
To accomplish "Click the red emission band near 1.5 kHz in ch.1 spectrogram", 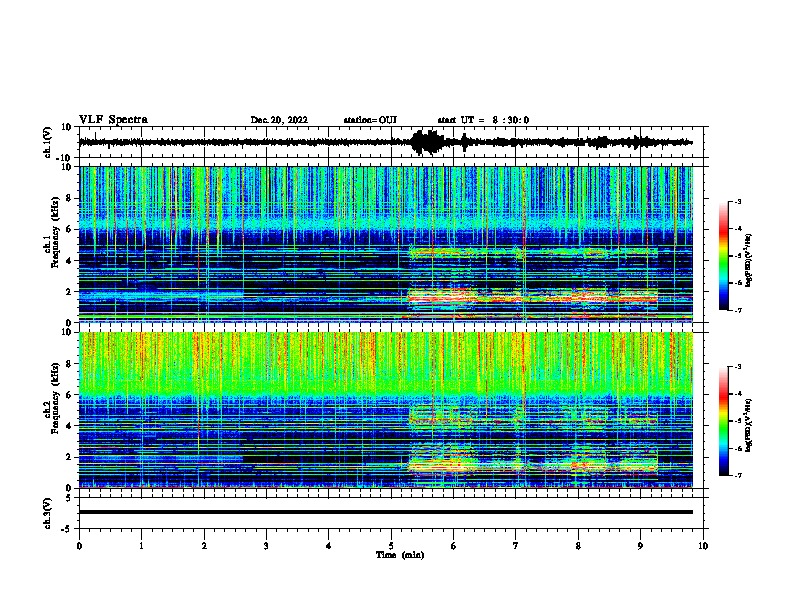I will (532, 295).
